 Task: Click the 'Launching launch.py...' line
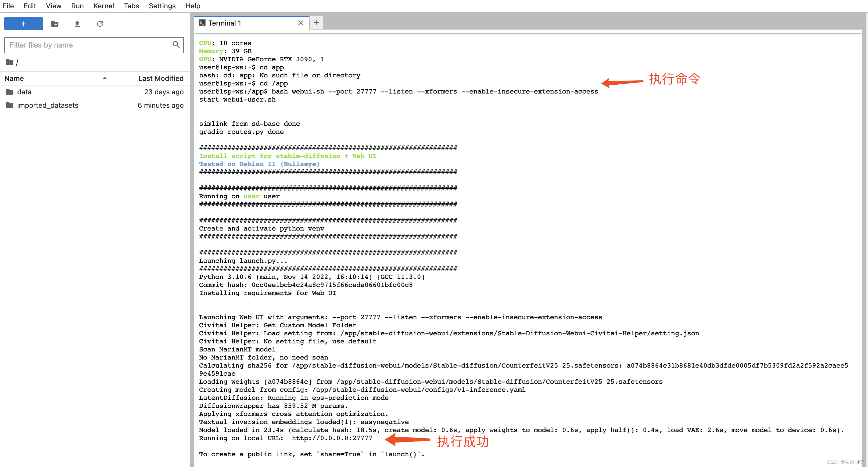click(243, 260)
